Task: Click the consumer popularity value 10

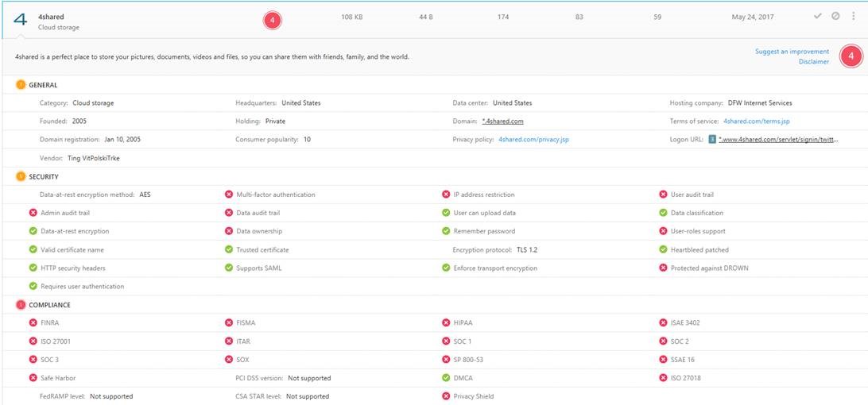Action: coord(307,140)
